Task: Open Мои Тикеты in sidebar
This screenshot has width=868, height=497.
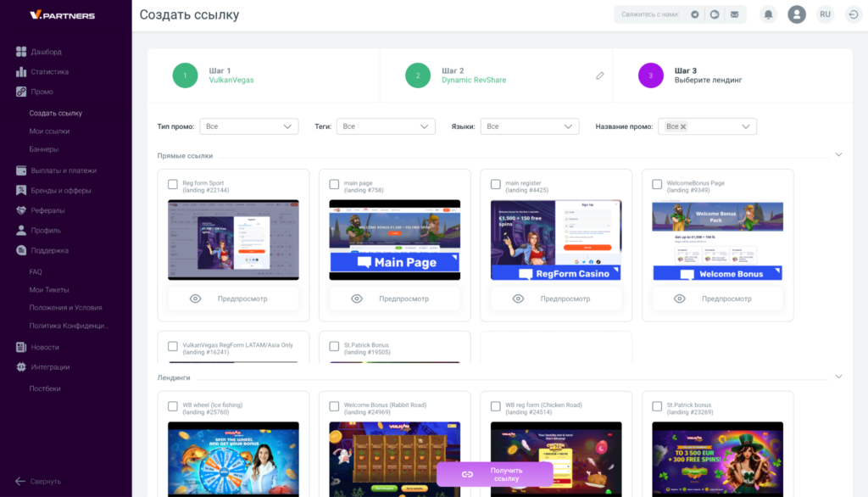Action: 48,290
